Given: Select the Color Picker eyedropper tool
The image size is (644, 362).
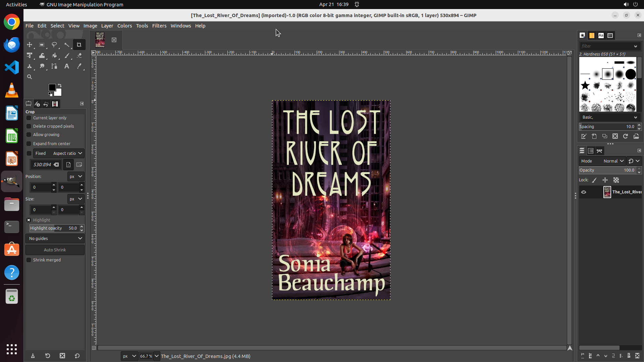Looking at the screenshot, I should coord(79,66).
